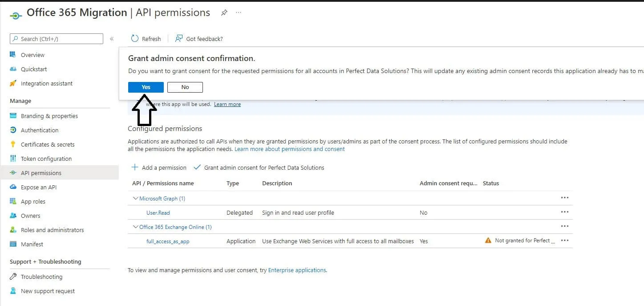The width and height of the screenshot is (644, 306).
Task: Click the Roles and administrators icon
Action: click(x=13, y=230)
